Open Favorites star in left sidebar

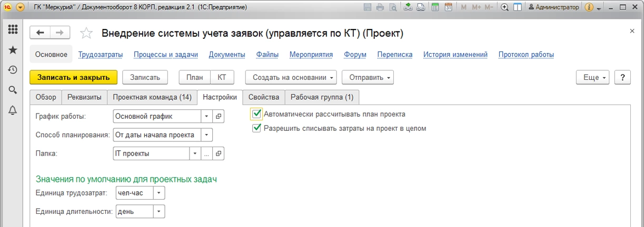(13, 50)
